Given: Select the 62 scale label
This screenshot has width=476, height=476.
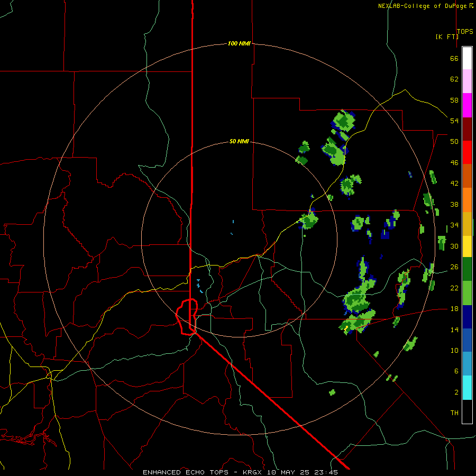Looking at the screenshot, I should pyautogui.click(x=454, y=79).
